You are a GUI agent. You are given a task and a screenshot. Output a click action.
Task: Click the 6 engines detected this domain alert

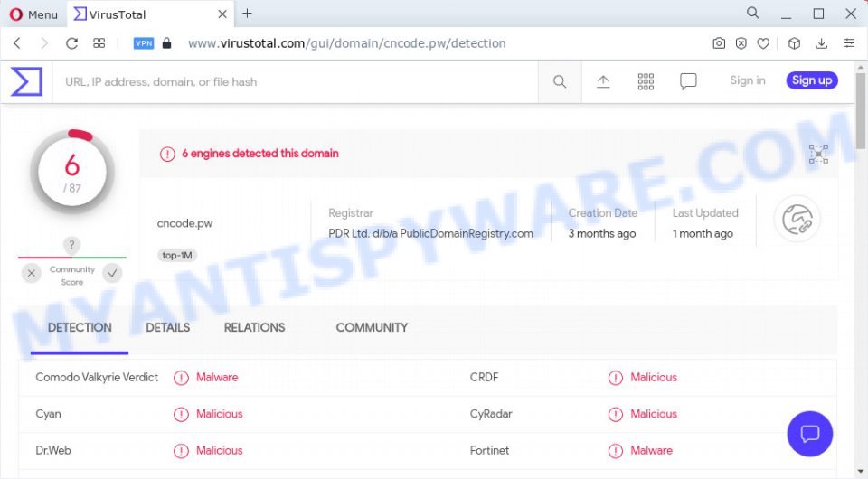(x=260, y=154)
